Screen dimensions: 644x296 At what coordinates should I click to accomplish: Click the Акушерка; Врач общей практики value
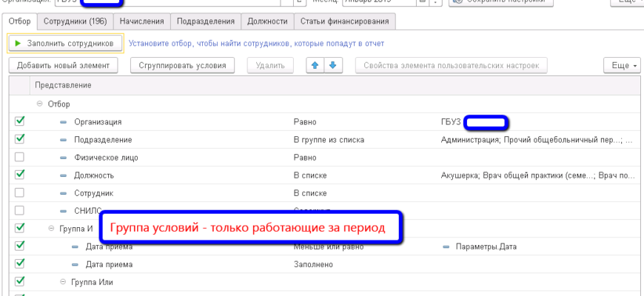pyautogui.click(x=538, y=175)
